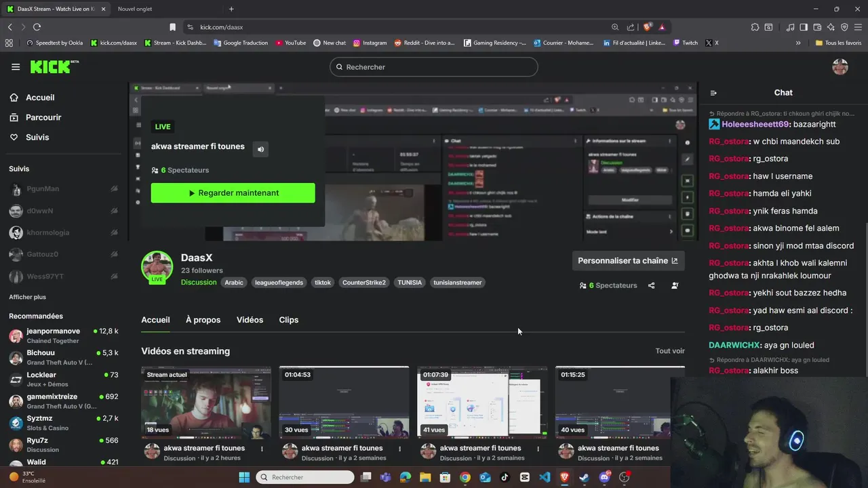Go to Accueil in the sidebar
This screenshot has height=488, width=868.
pos(33,98)
